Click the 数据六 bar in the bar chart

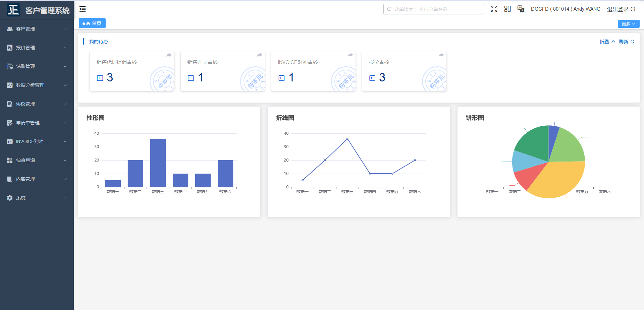[225, 174]
